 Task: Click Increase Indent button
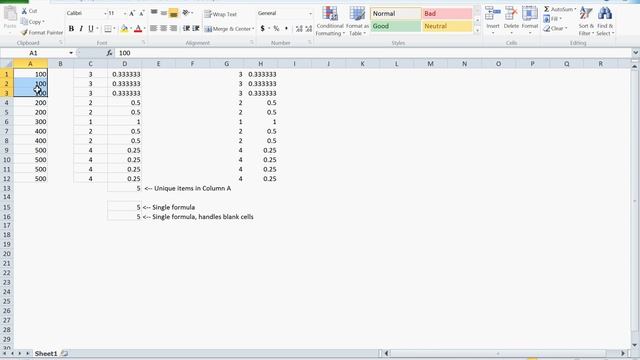196,29
